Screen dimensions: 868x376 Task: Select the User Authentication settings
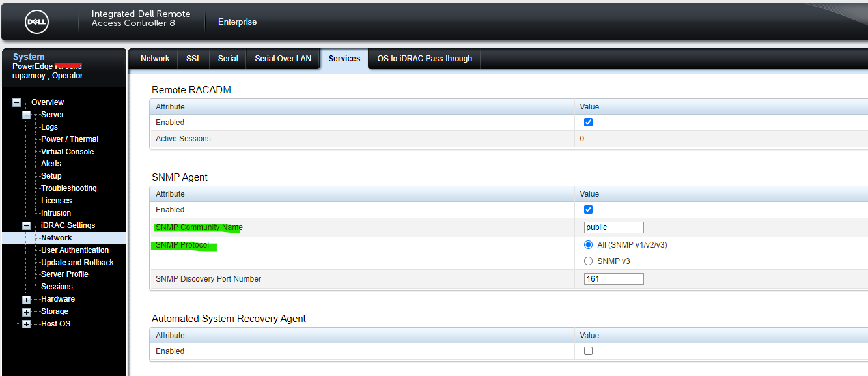[75, 250]
